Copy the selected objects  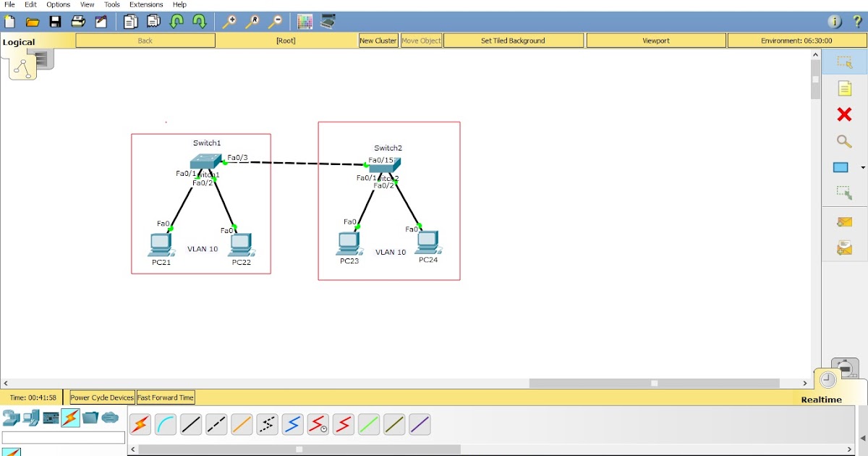coord(130,22)
